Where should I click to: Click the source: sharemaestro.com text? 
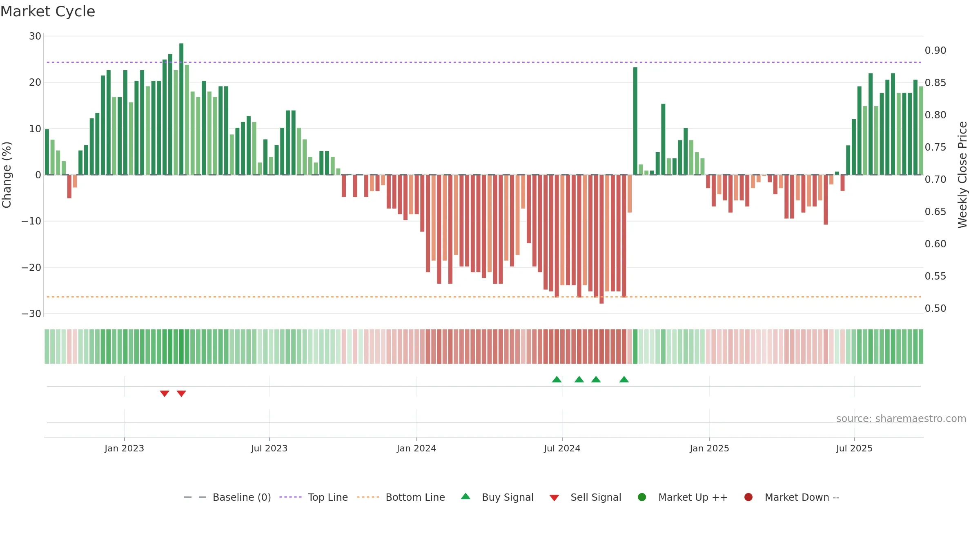click(901, 419)
